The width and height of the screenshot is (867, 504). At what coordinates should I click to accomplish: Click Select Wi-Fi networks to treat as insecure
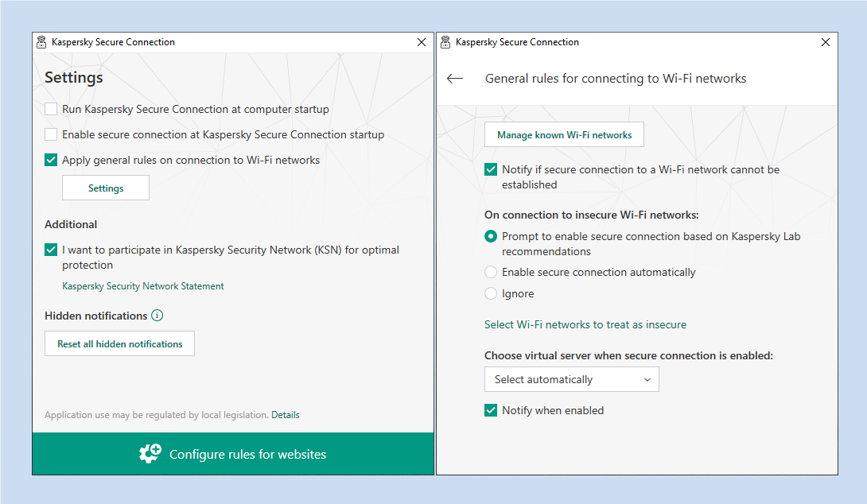click(x=585, y=324)
